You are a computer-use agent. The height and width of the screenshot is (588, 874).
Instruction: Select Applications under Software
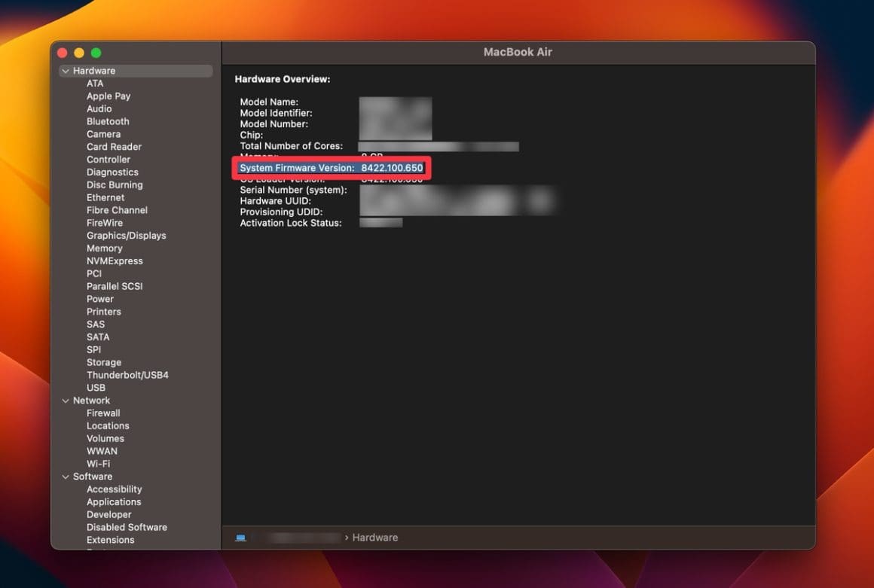click(113, 501)
